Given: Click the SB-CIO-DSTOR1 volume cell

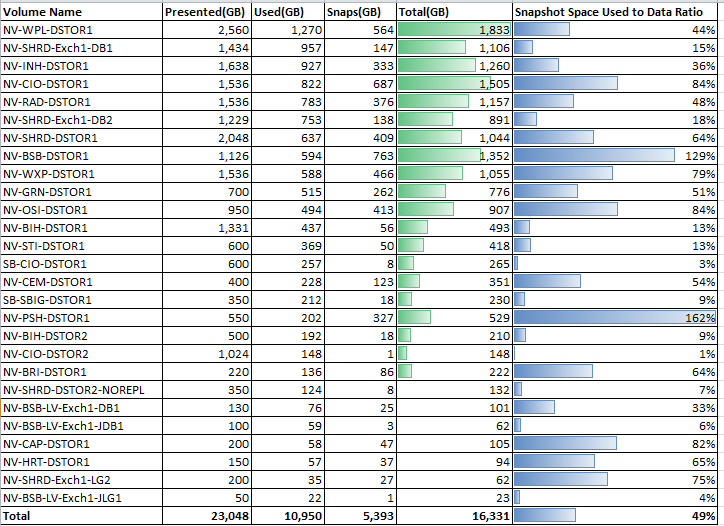Looking at the screenshot, I should point(82,264).
